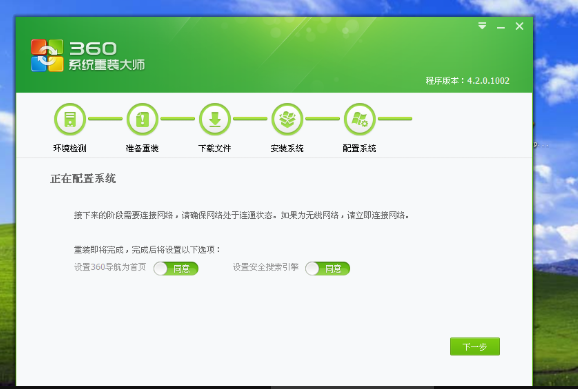Click the 下载文件 download step icon
The image size is (578, 389).
point(215,119)
